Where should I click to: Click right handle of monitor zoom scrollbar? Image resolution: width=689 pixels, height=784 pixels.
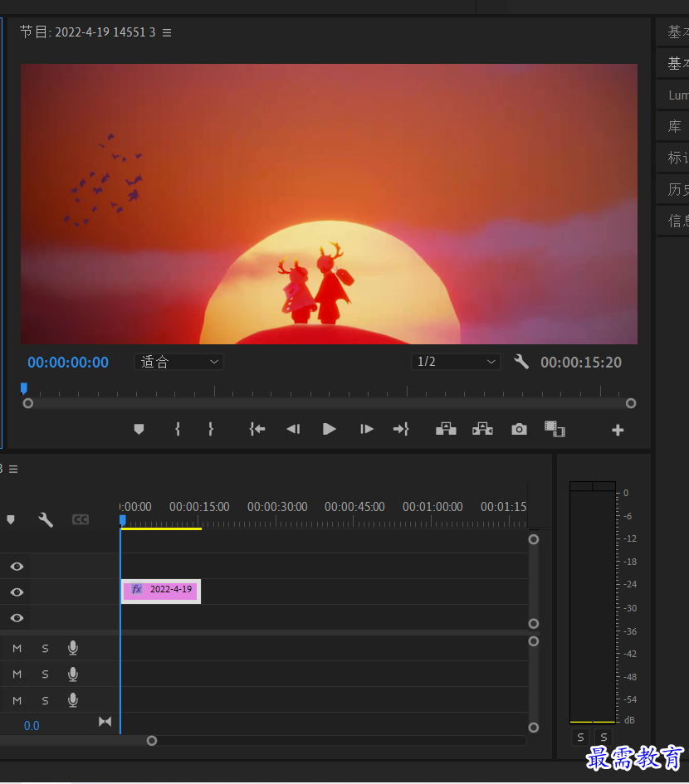coord(631,403)
